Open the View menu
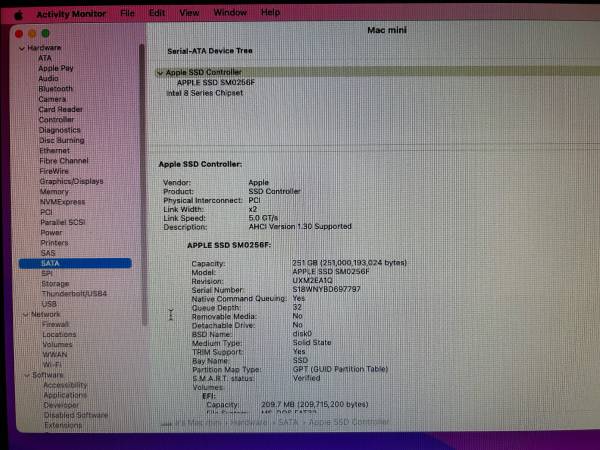 click(x=187, y=13)
